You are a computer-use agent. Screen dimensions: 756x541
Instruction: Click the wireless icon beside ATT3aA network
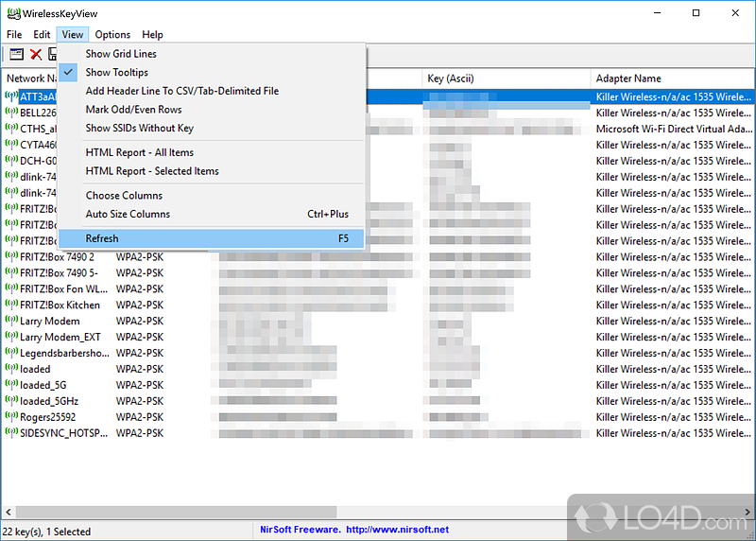11,96
